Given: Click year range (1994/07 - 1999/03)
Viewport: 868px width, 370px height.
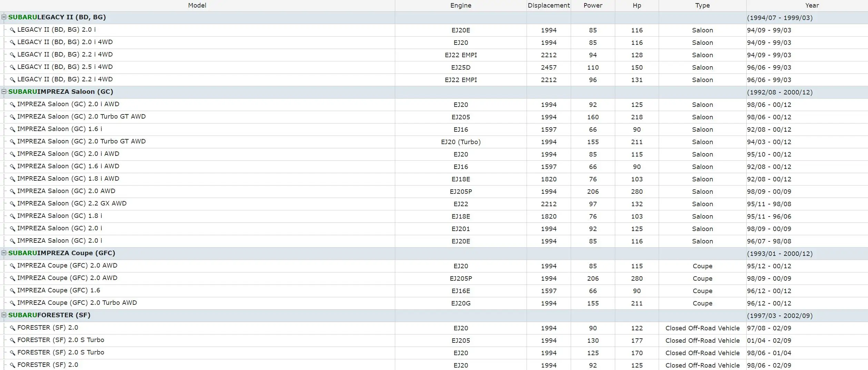Looking at the screenshot, I should click(x=780, y=18).
